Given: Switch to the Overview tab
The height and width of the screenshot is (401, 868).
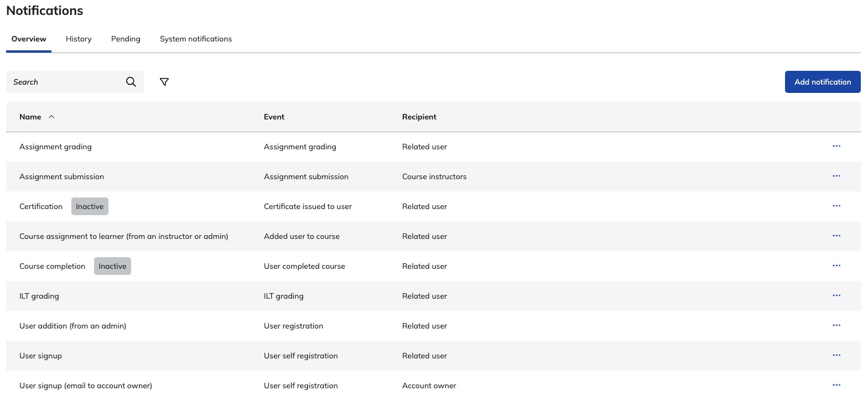Looking at the screenshot, I should [29, 39].
